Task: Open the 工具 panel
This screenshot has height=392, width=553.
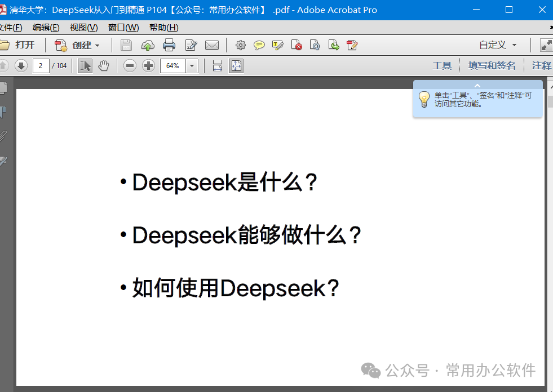Action: pyautogui.click(x=442, y=65)
